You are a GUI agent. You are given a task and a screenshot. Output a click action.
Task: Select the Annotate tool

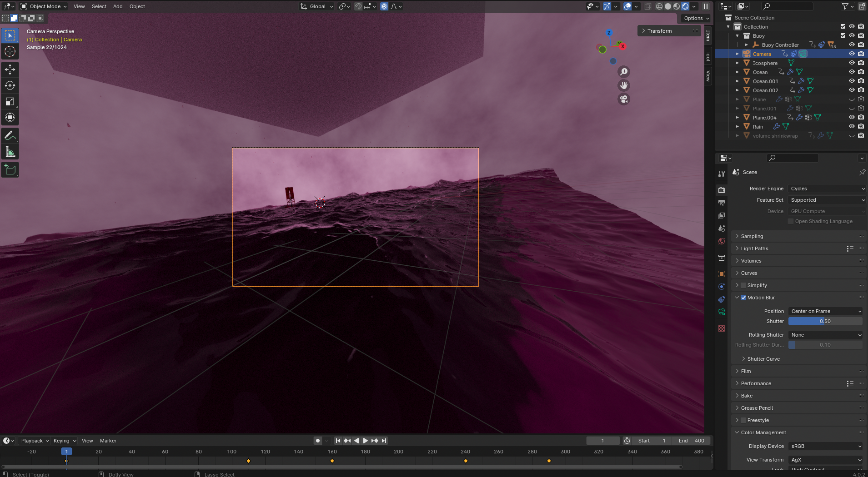pos(10,135)
